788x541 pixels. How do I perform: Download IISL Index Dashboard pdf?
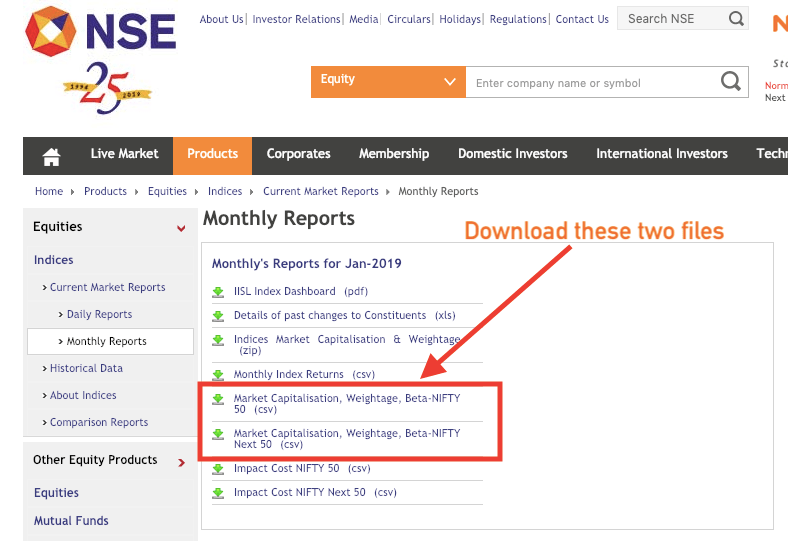301,292
